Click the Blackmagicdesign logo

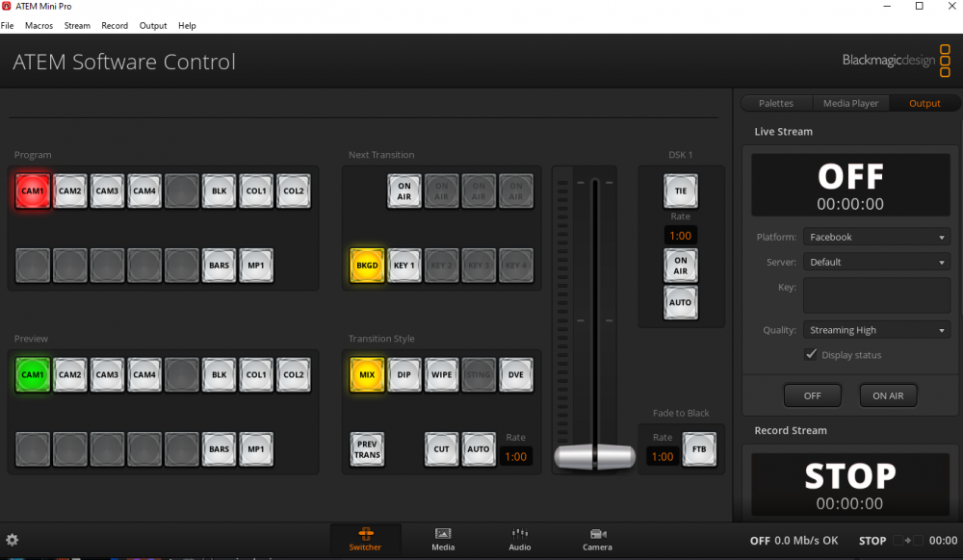896,60
